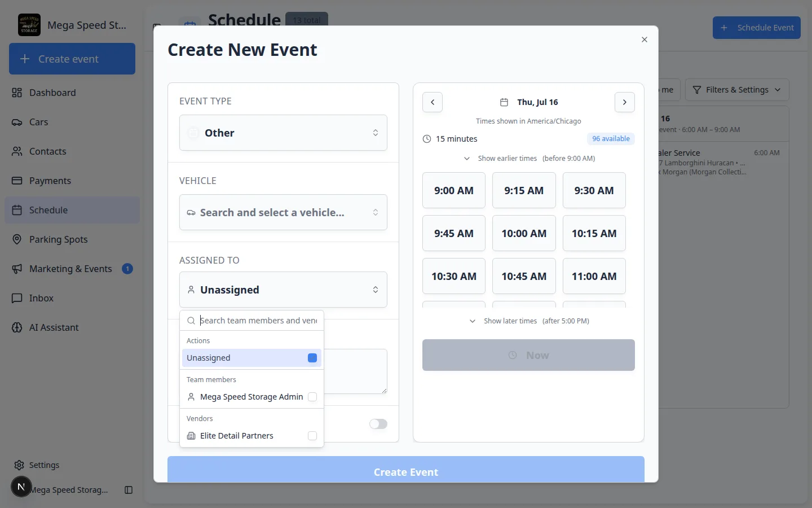This screenshot has height=508, width=812.
Task: Expand Show earlier times before 9:00 AM
Action: (529, 159)
